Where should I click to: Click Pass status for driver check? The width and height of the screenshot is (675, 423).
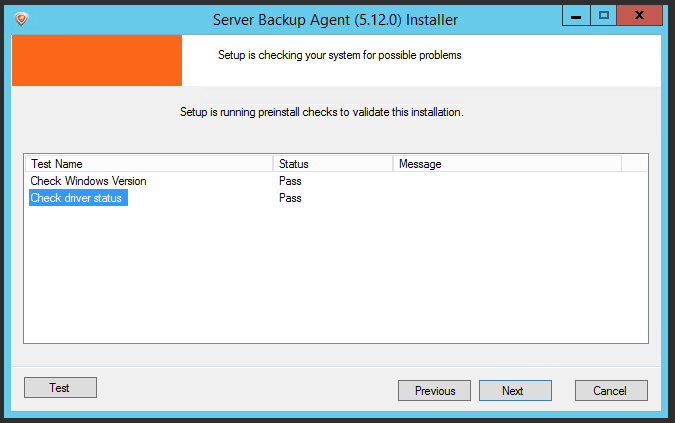[290, 198]
